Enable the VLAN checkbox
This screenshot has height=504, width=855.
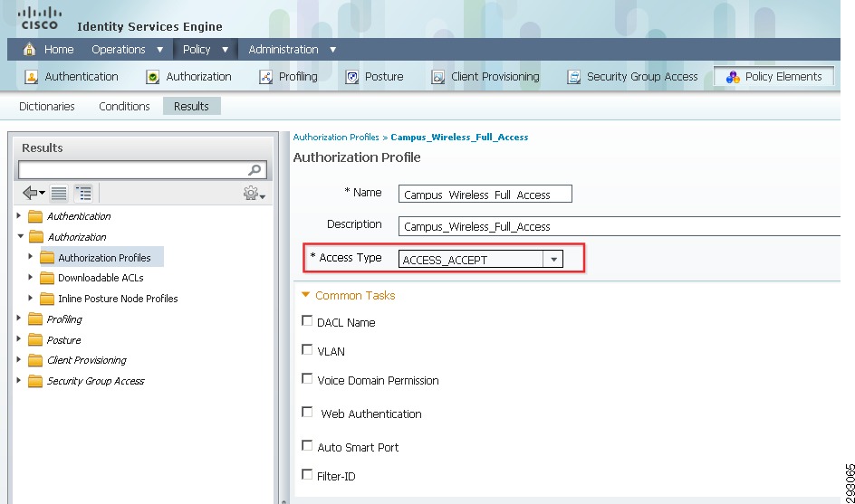point(307,349)
